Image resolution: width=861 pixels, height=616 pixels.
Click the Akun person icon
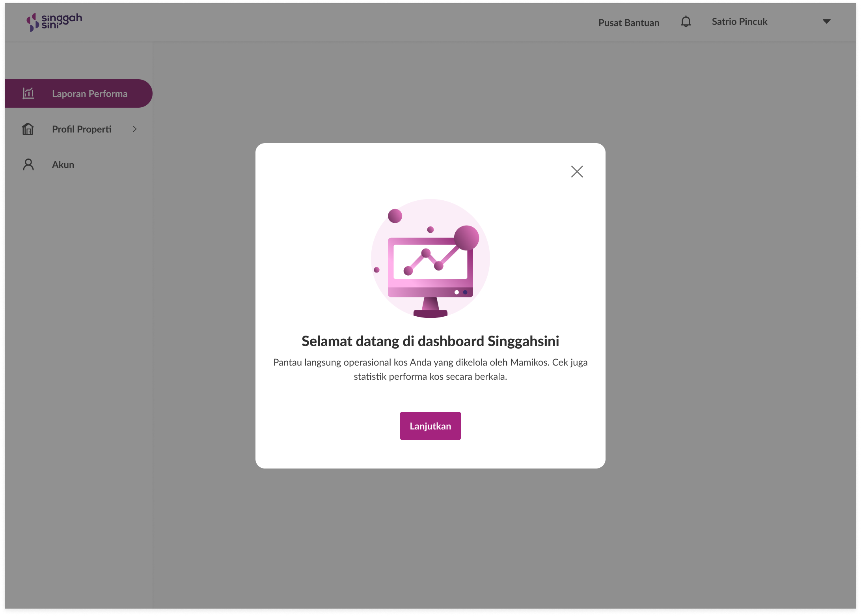point(28,164)
